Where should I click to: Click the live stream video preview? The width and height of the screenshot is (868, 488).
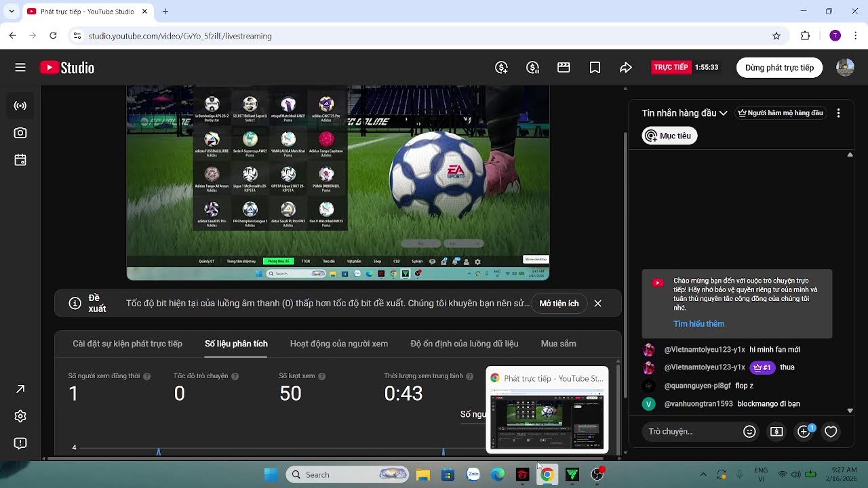click(338, 182)
